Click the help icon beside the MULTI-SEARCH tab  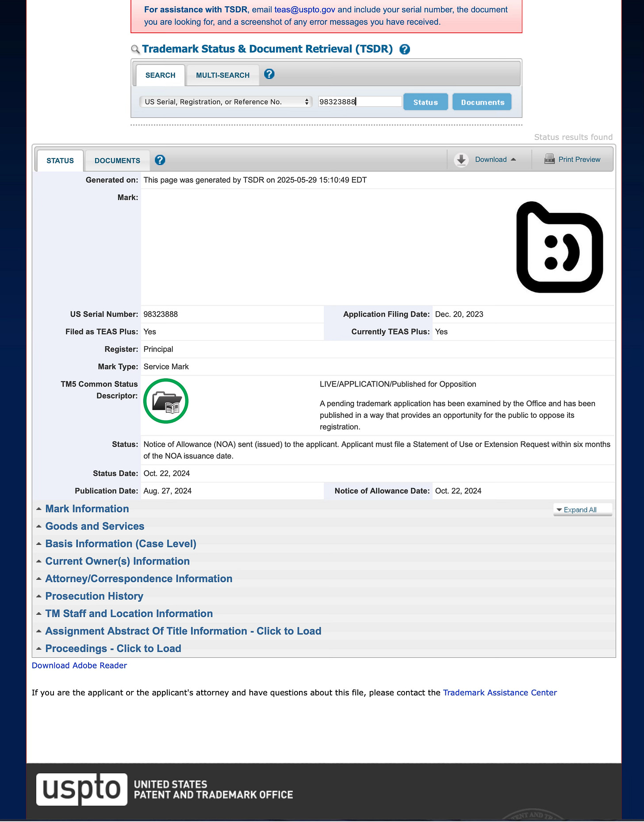(x=269, y=74)
